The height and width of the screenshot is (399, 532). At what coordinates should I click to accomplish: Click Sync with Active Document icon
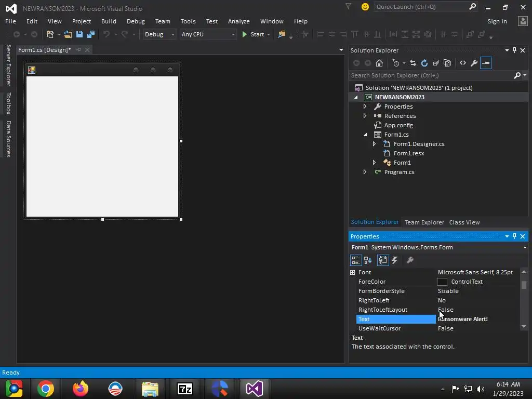tap(413, 63)
